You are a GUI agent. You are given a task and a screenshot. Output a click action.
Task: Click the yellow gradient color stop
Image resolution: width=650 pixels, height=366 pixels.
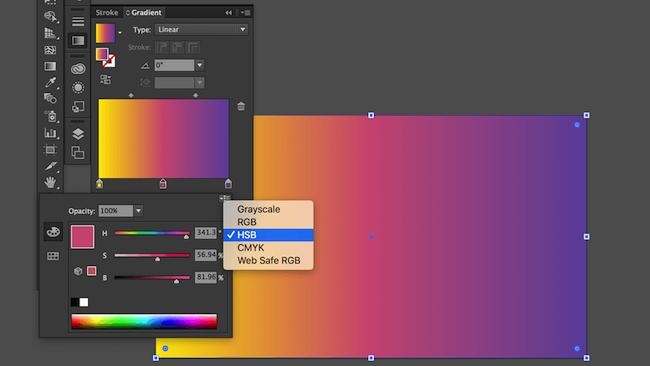coord(99,184)
